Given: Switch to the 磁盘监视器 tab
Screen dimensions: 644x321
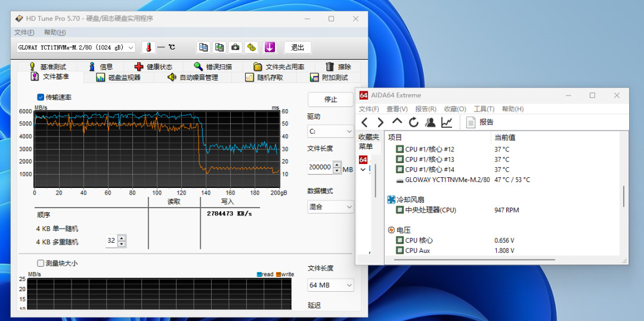Looking at the screenshot, I should coord(118,78).
